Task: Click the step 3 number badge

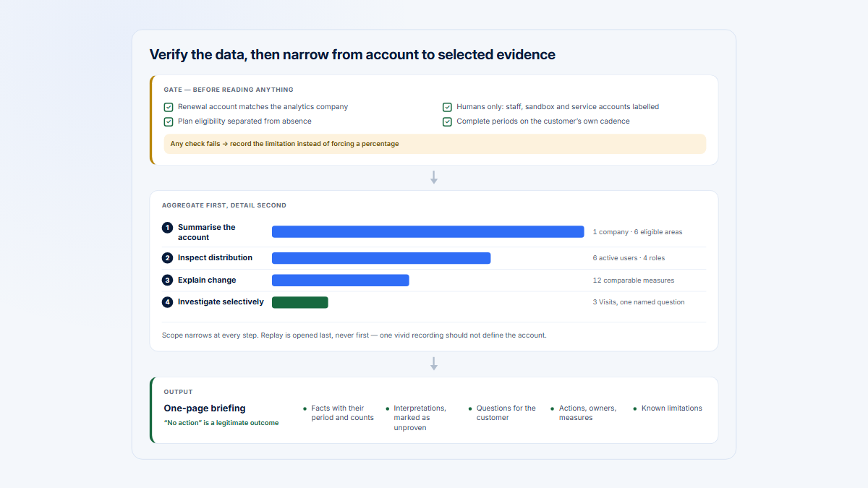Action: pyautogui.click(x=168, y=281)
